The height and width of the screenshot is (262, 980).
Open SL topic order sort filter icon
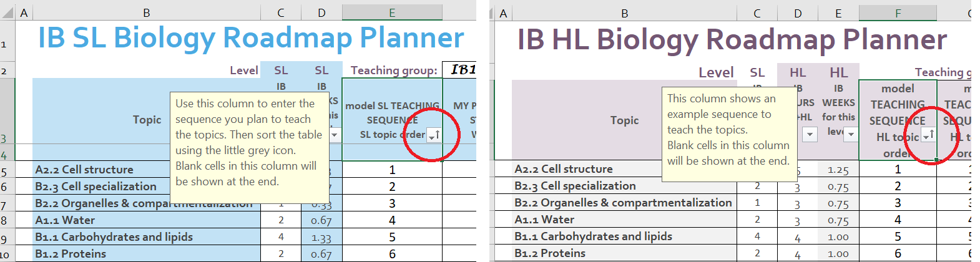click(434, 135)
